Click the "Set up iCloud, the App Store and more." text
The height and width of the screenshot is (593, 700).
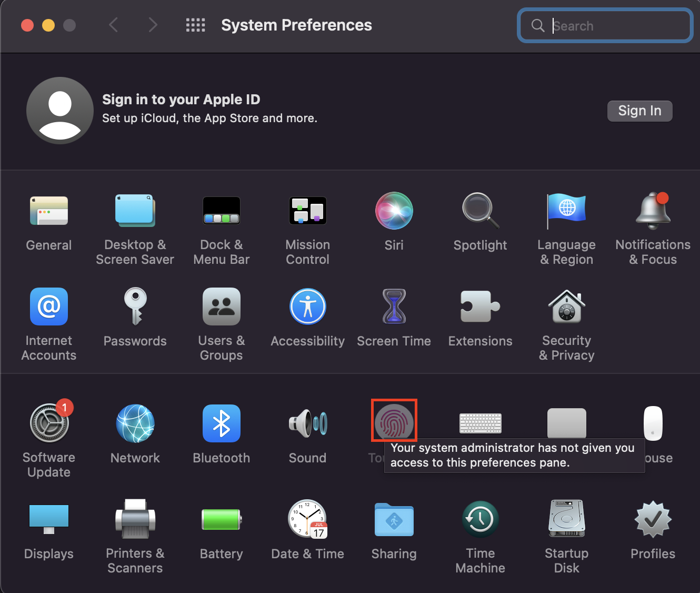click(209, 118)
